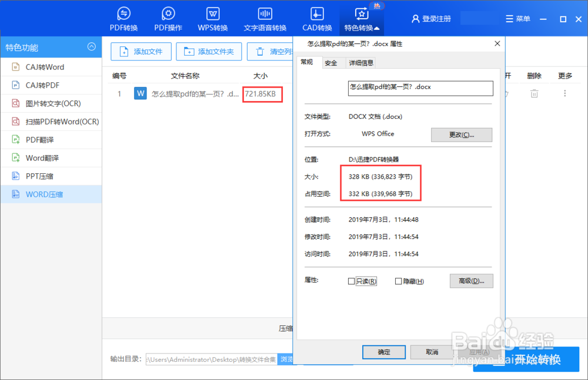Select the PDF操作 function
The height and width of the screenshot is (380, 588).
click(168, 18)
